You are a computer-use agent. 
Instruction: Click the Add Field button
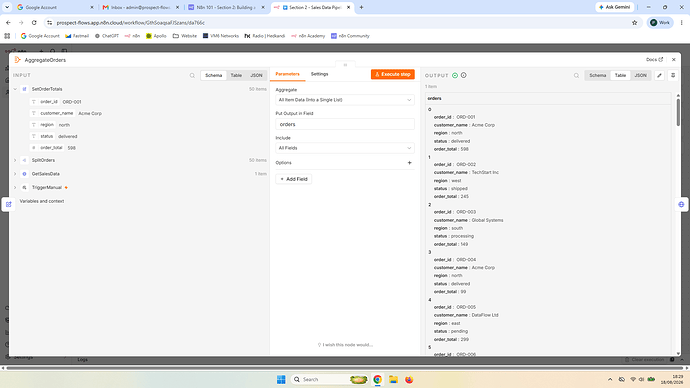[x=294, y=179]
